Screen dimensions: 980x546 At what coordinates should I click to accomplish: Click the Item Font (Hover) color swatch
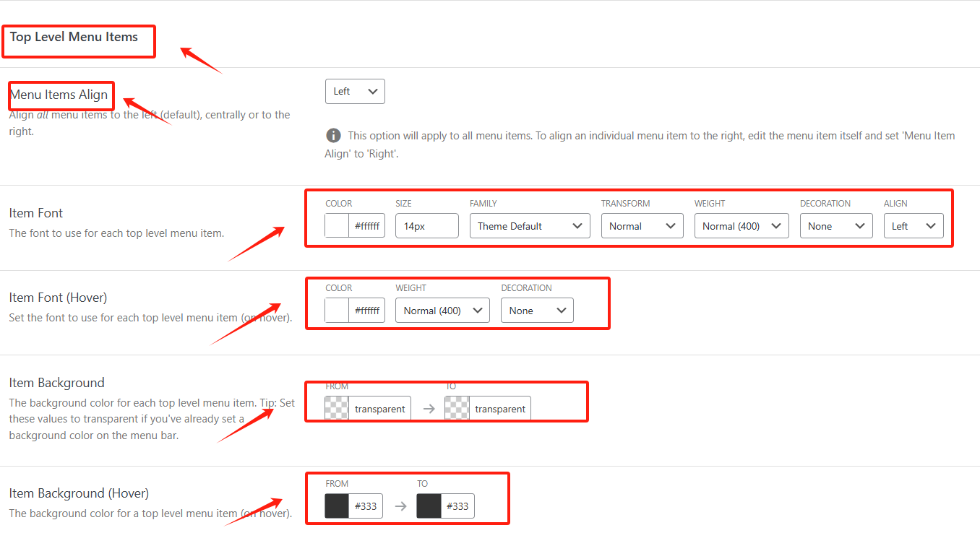pyautogui.click(x=337, y=311)
